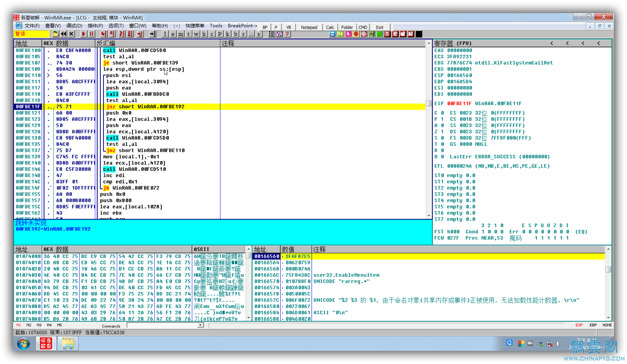Select the NONE stack mode button
This screenshot has width=627, height=364.
607,325
